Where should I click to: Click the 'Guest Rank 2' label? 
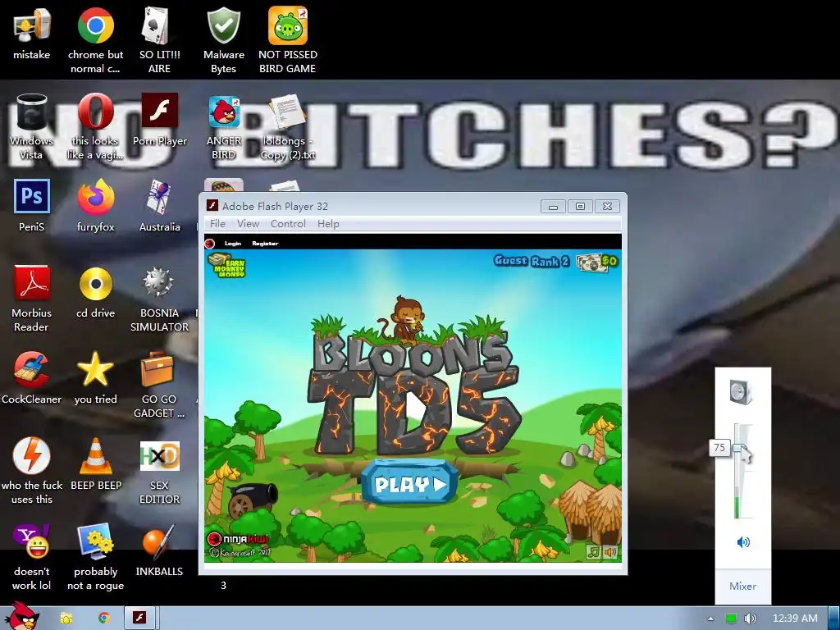click(532, 261)
